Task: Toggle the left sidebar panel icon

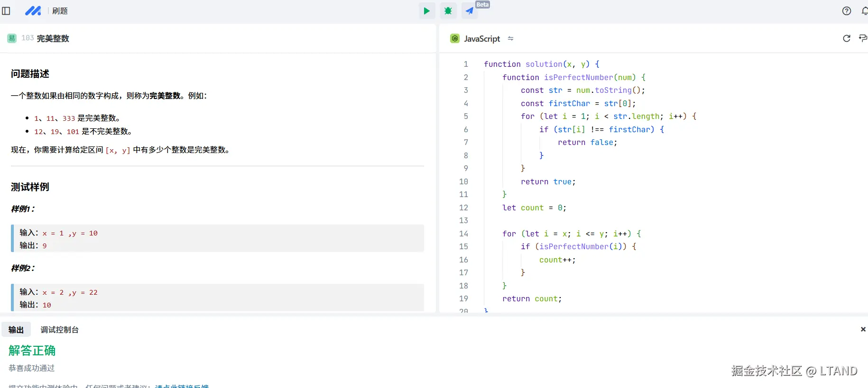Action: [x=6, y=11]
